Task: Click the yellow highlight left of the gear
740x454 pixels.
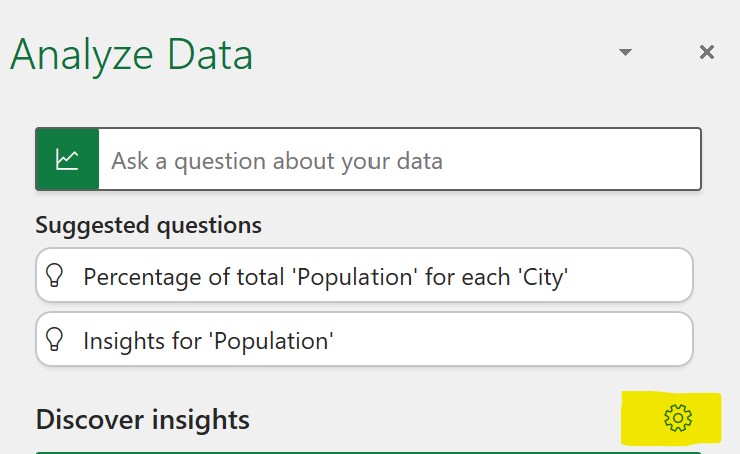Action: [640, 418]
